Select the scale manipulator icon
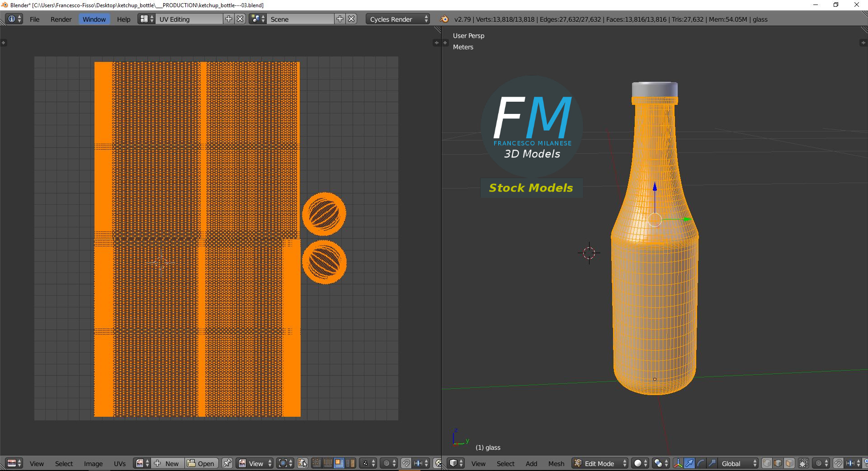 click(x=712, y=463)
